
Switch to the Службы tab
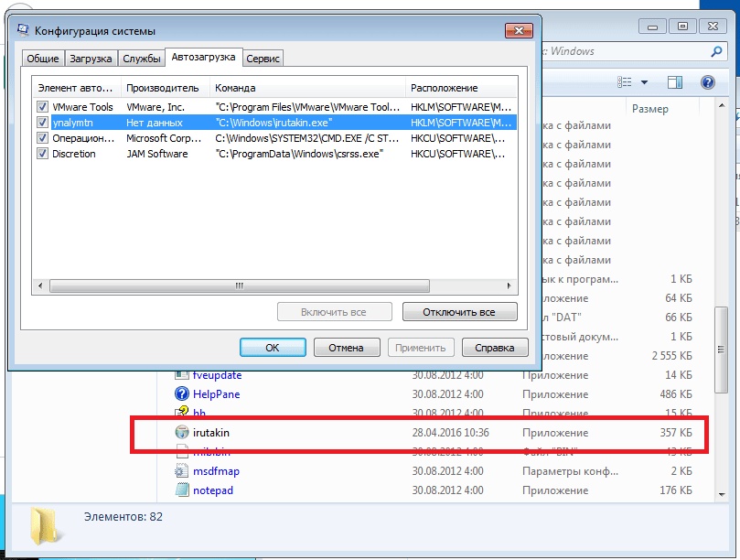[142, 59]
